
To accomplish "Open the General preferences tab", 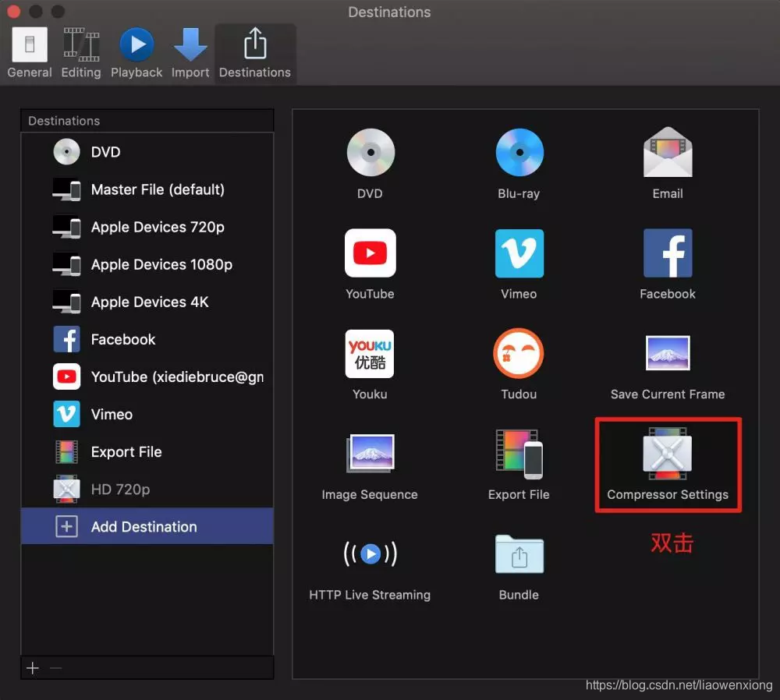I will click(30, 53).
